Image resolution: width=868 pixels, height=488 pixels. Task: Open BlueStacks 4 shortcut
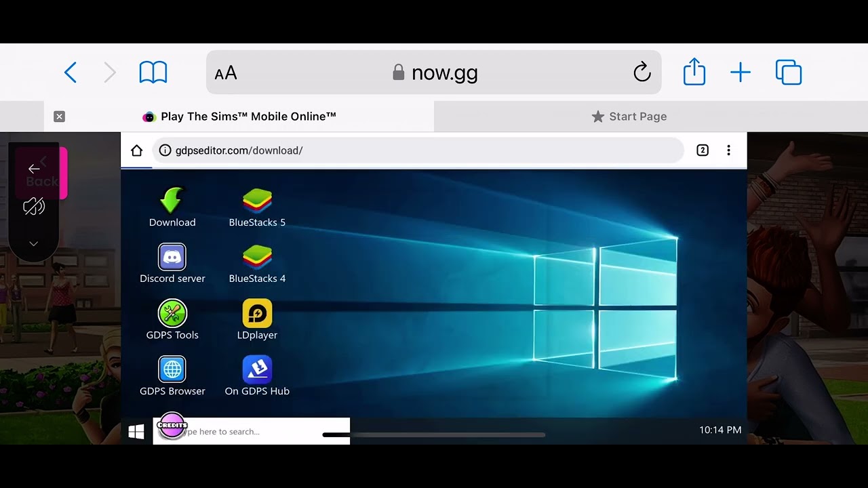[257, 264]
